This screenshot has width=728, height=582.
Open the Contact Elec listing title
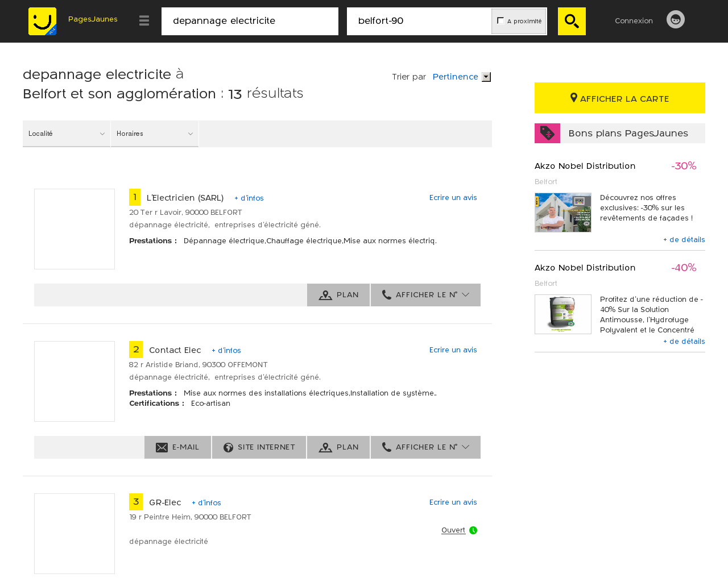click(x=175, y=350)
